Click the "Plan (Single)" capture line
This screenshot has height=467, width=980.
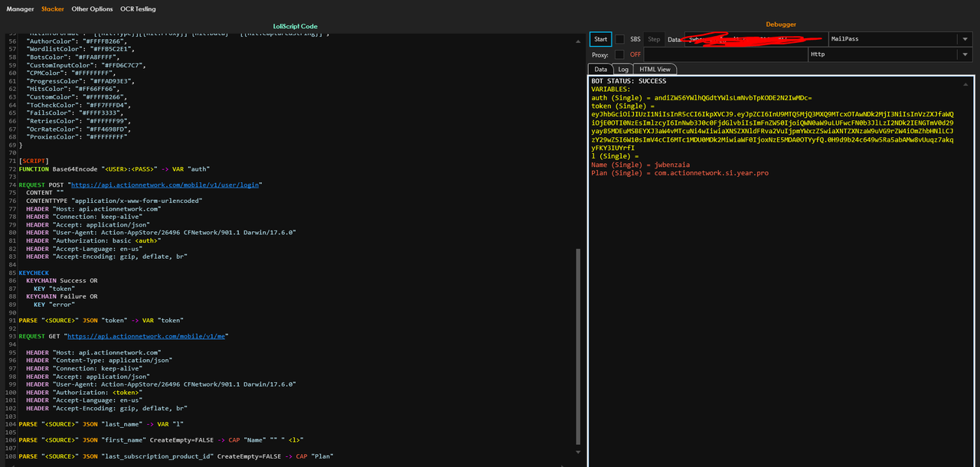tap(680, 173)
